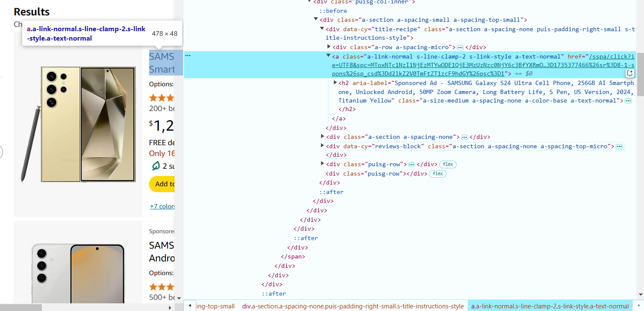Image resolution: width=644 pixels, height=311 pixels.
Task: Expand the div a-row a-spacing-micro node
Action: coord(329,47)
